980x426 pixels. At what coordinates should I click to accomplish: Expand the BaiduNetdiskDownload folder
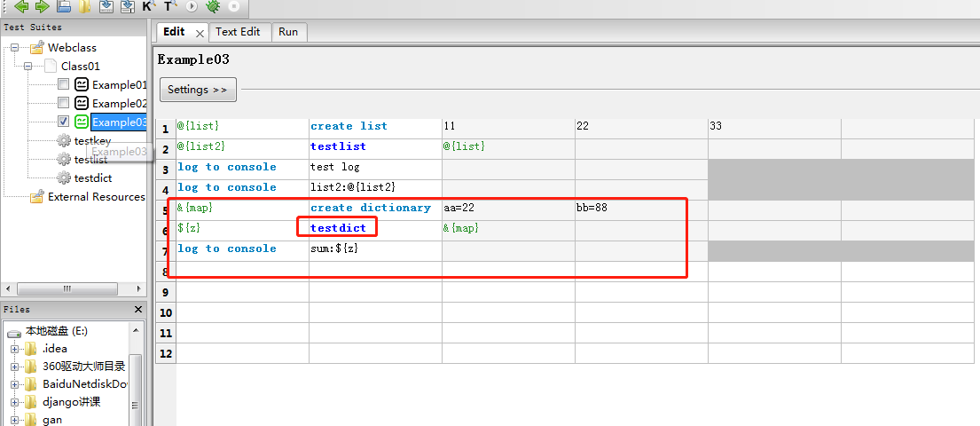14,383
